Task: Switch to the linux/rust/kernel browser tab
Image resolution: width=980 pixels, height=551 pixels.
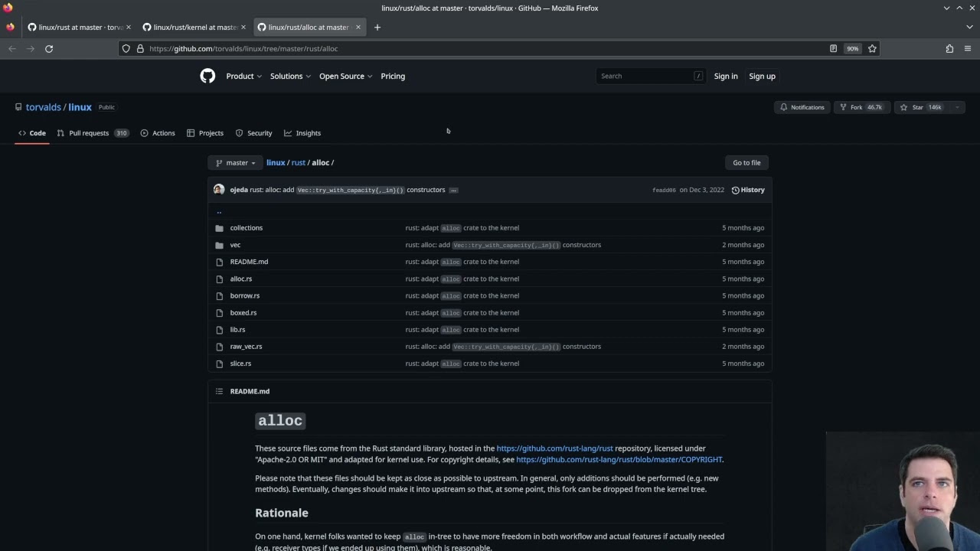Action: (194, 27)
